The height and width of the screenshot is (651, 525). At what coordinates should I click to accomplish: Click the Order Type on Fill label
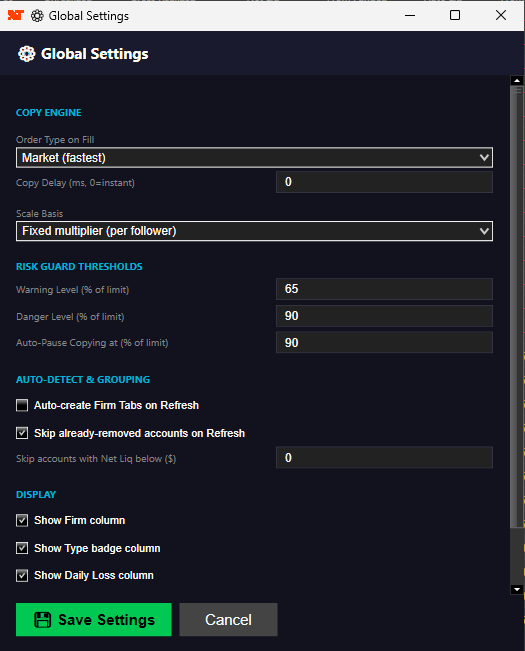point(55,140)
